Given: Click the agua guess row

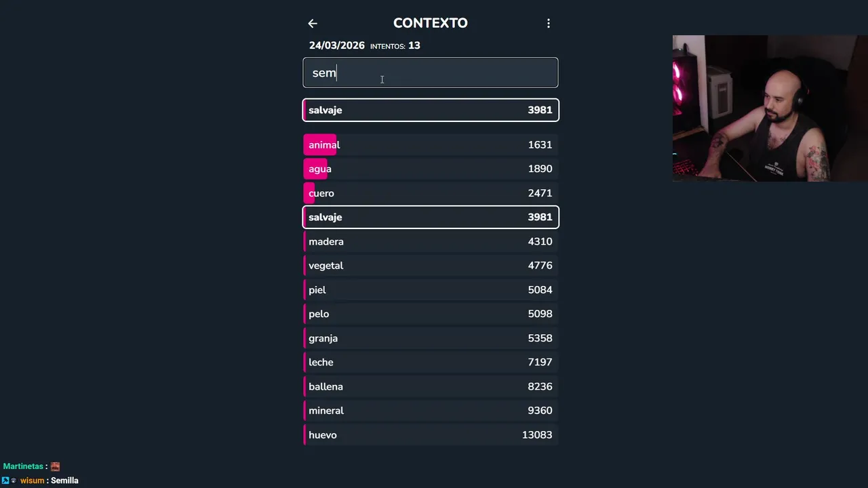Looking at the screenshot, I should click(x=431, y=169).
